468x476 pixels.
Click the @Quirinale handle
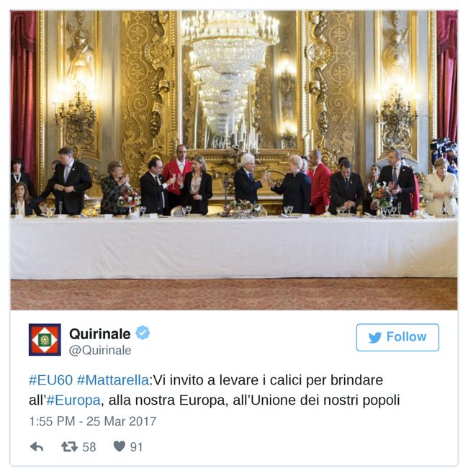coord(100,350)
